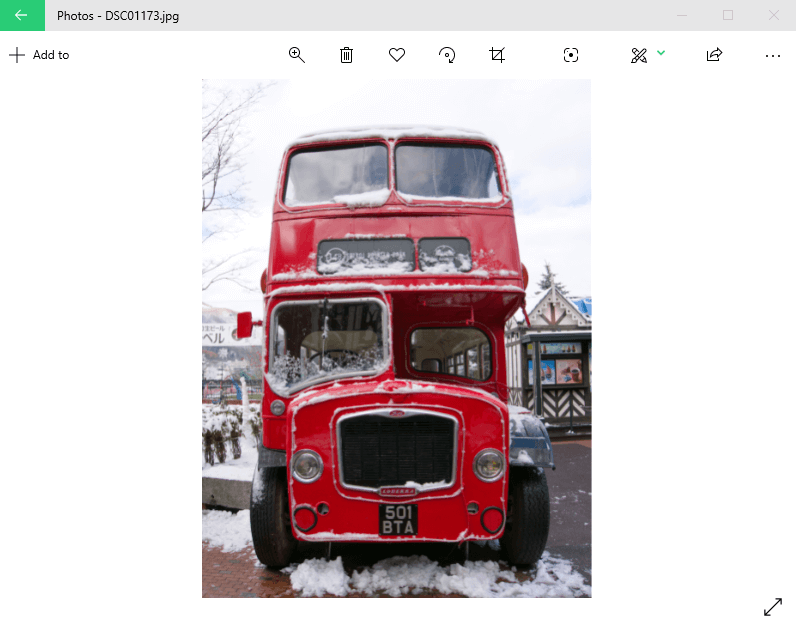Delete the photo with trash icon
The image size is (796, 631).
click(x=346, y=55)
